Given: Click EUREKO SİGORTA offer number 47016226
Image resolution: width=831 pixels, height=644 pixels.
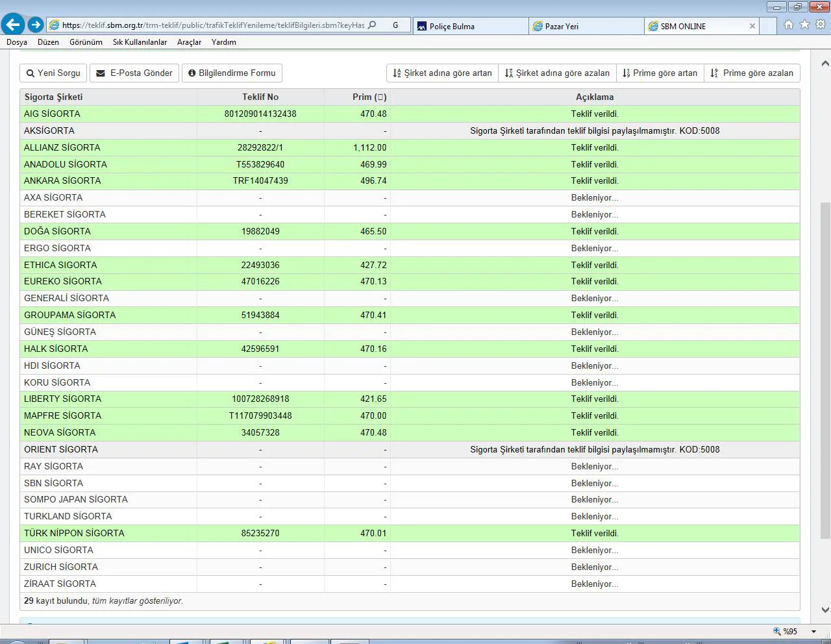Looking at the screenshot, I should pyautogui.click(x=260, y=281).
